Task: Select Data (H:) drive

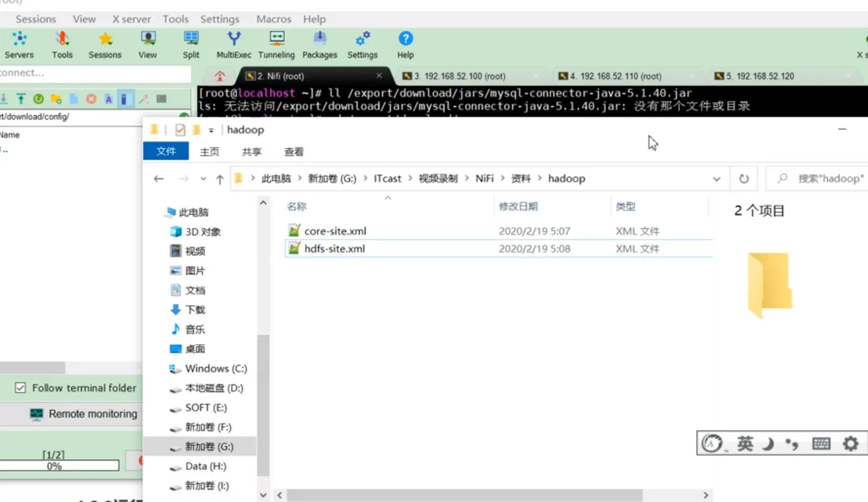Action: click(x=205, y=466)
